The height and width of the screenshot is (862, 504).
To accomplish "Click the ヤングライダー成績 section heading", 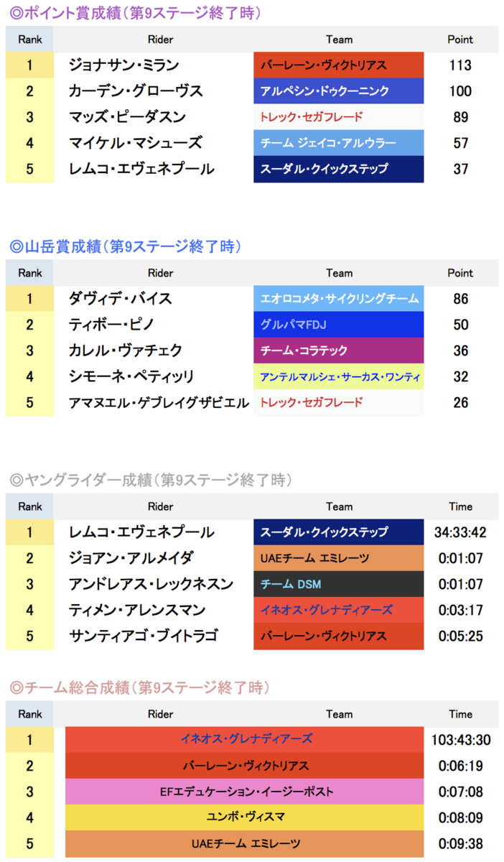I will click(151, 480).
